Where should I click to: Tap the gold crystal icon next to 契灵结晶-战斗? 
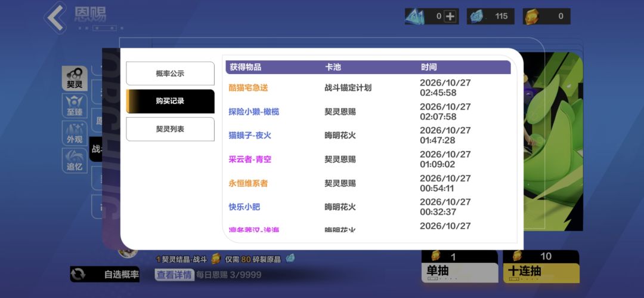(216, 259)
